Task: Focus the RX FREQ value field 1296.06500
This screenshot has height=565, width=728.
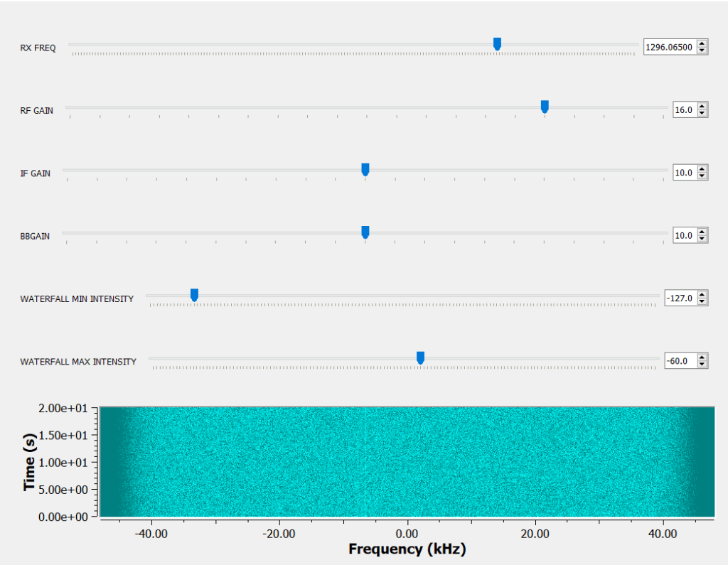Action: click(x=668, y=47)
